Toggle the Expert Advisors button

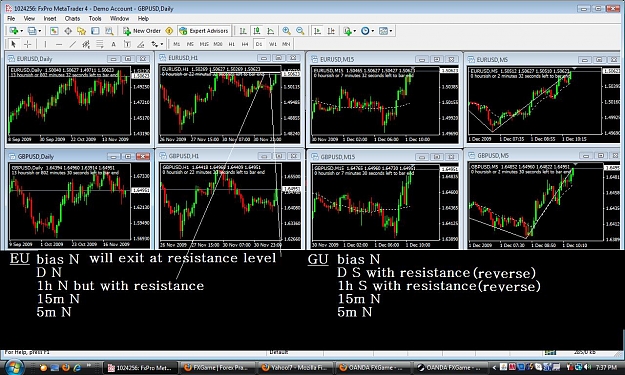click(204, 31)
